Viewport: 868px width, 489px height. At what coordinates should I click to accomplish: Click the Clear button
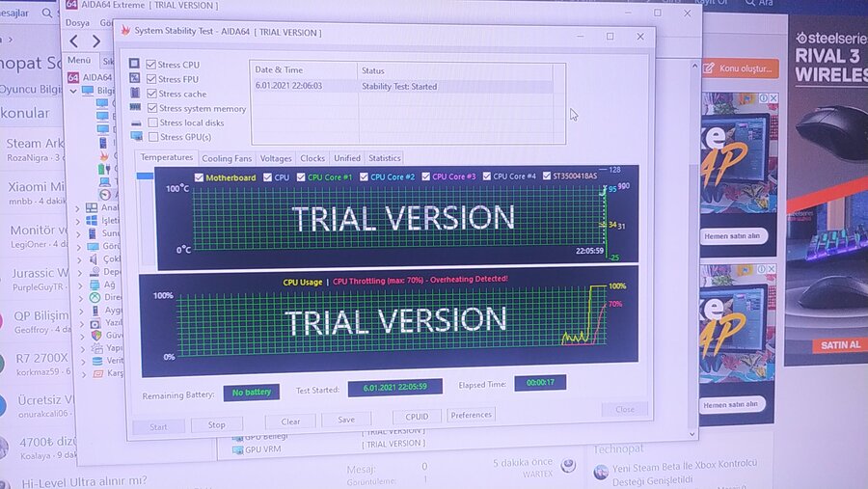290,421
